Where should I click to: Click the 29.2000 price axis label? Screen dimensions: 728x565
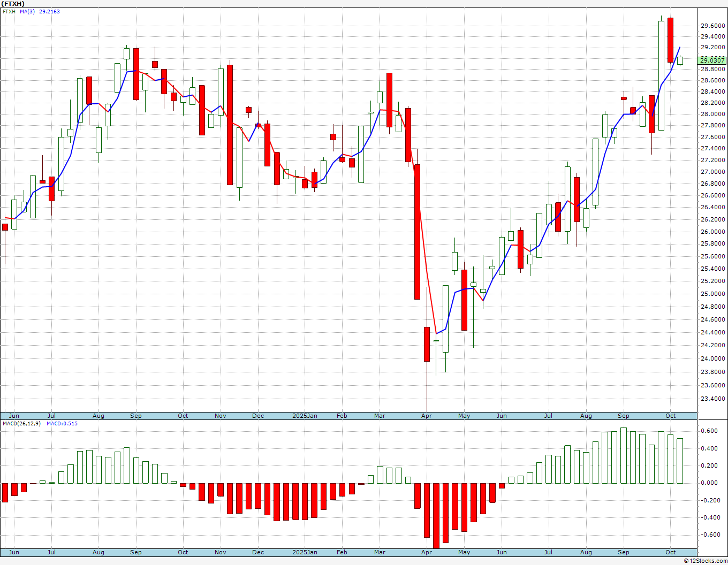tap(712, 48)
